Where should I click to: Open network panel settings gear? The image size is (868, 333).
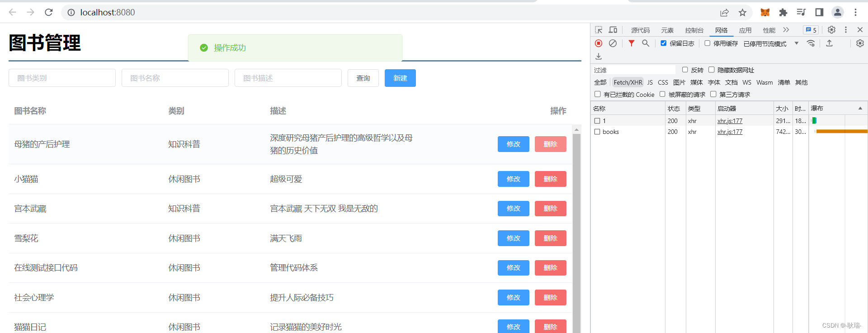(860, 43)
